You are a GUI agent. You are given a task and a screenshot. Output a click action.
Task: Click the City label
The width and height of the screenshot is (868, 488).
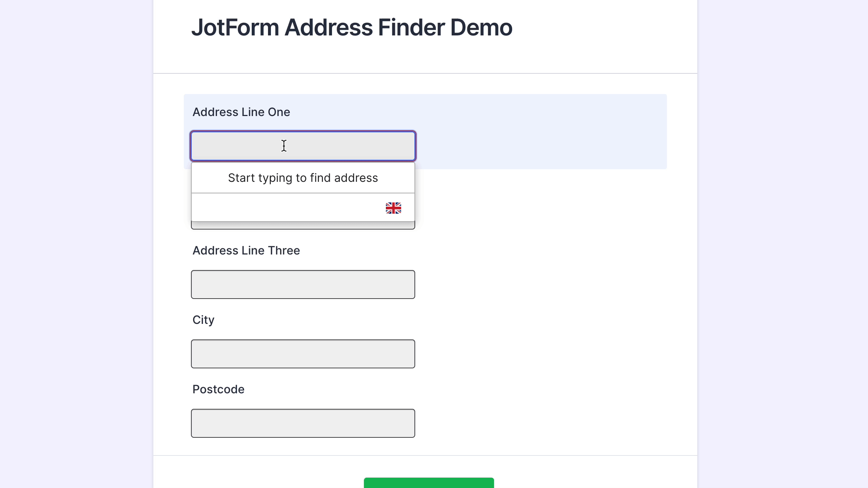pos(203,320)
